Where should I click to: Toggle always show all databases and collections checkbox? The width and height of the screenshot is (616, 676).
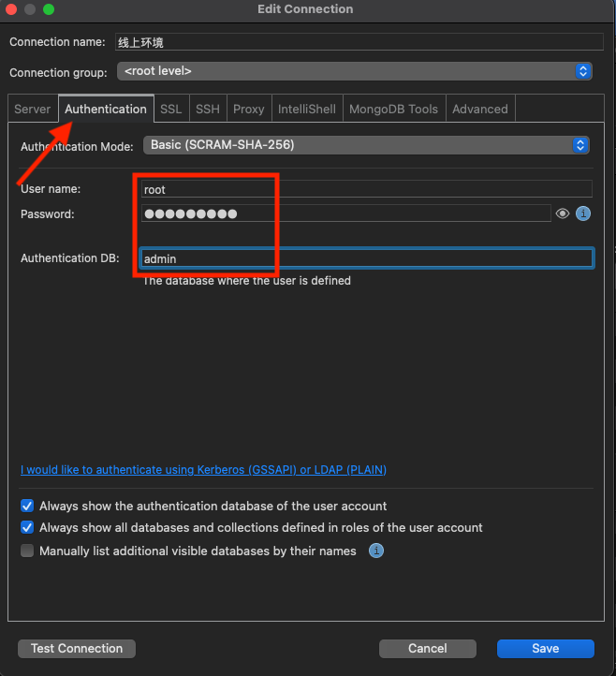click(27, 527)
